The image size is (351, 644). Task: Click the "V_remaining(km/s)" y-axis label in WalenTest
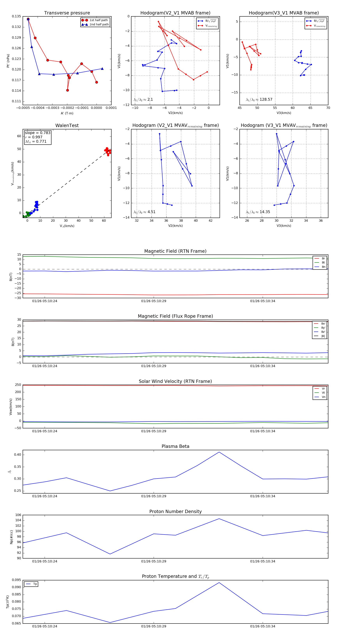pyautogui.click(x=12, y=173)
